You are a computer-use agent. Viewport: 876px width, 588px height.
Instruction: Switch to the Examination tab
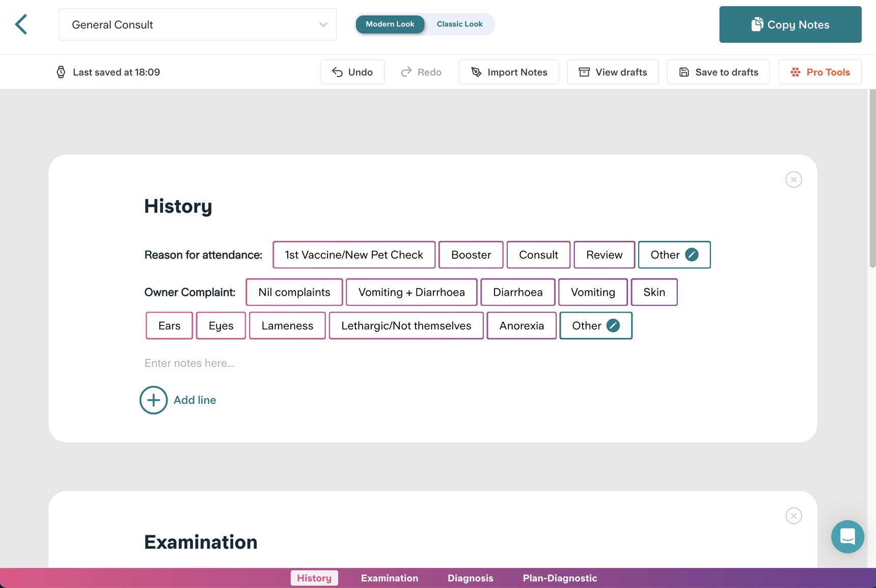tap(389, 578)
